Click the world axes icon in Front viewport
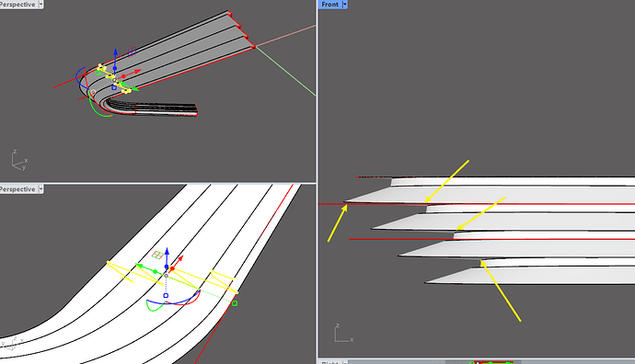The width and height of the screenshot is (635, 364). [x=343, y=334]
